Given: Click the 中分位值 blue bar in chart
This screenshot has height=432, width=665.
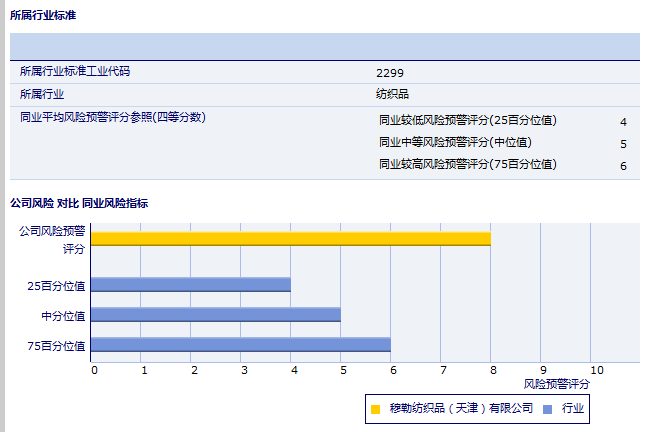Looking at the screenshot, I should pyautogui.click(x=215, y=315).
